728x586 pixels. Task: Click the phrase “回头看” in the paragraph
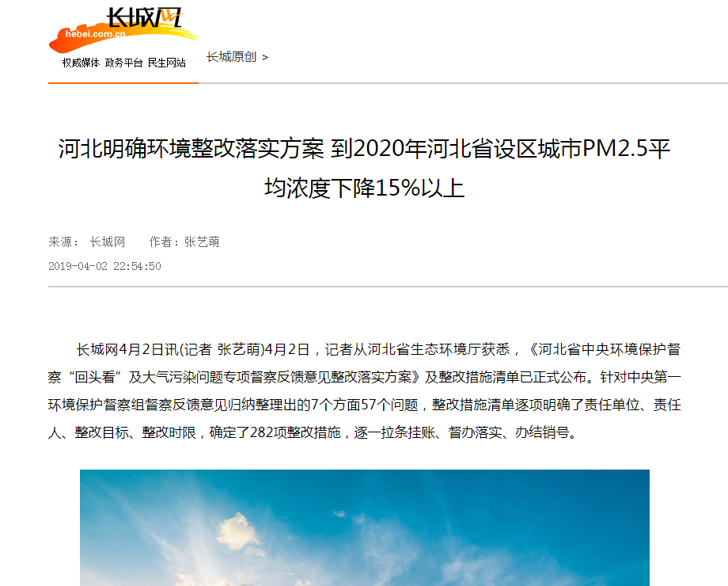tap(96, 378)
